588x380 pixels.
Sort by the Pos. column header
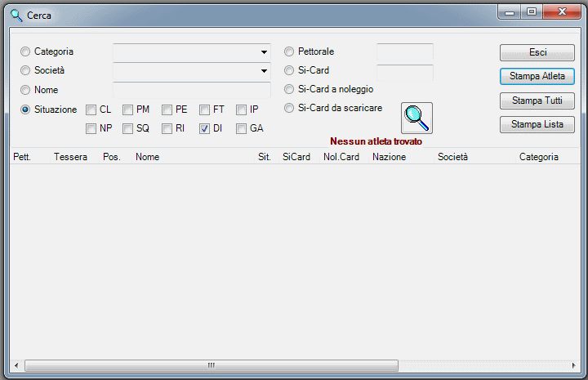[115, 157]
